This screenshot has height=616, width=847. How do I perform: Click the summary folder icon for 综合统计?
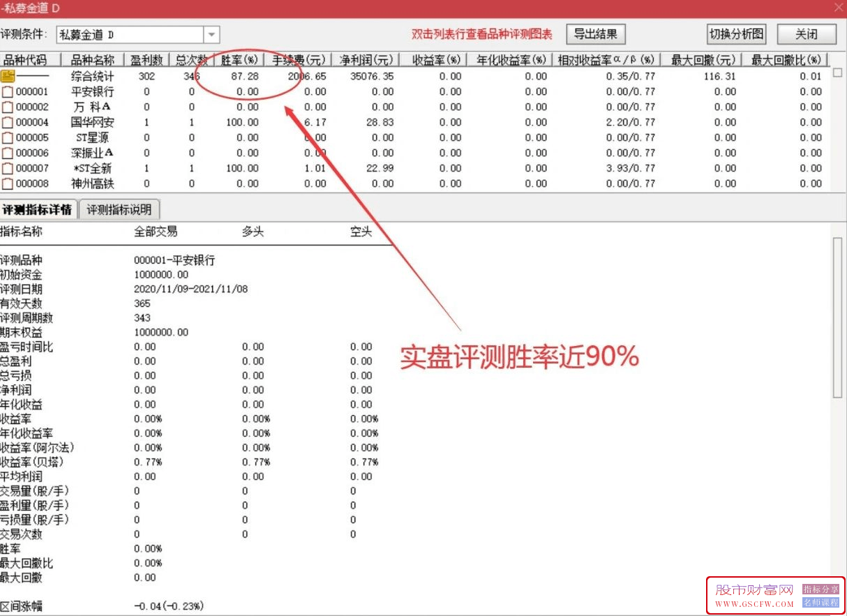tap(7, 76)
